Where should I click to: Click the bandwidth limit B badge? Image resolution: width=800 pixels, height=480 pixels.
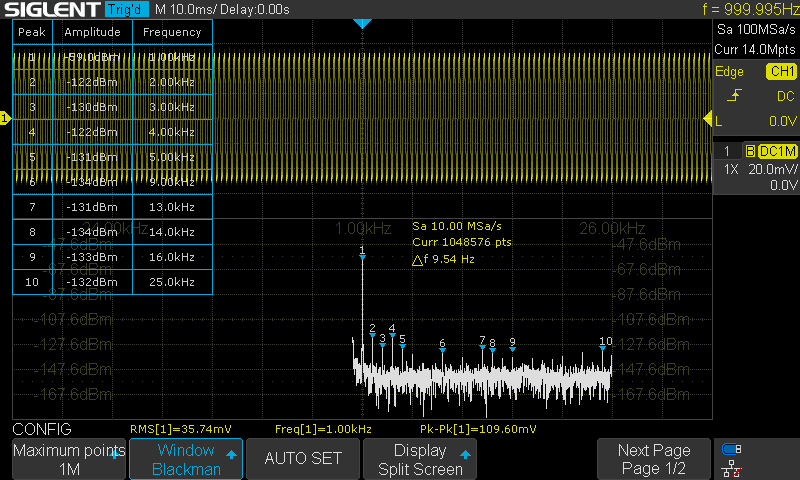pos(750,151)
